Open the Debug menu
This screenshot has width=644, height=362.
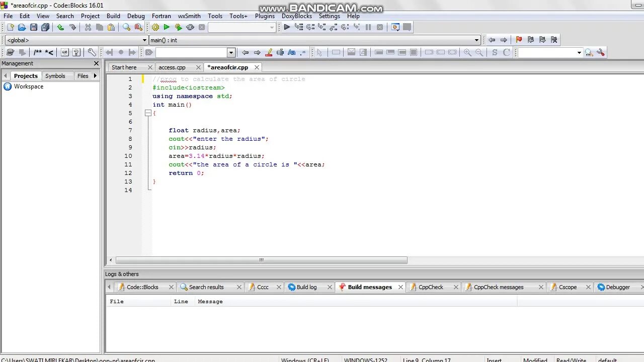pos(136,16)
